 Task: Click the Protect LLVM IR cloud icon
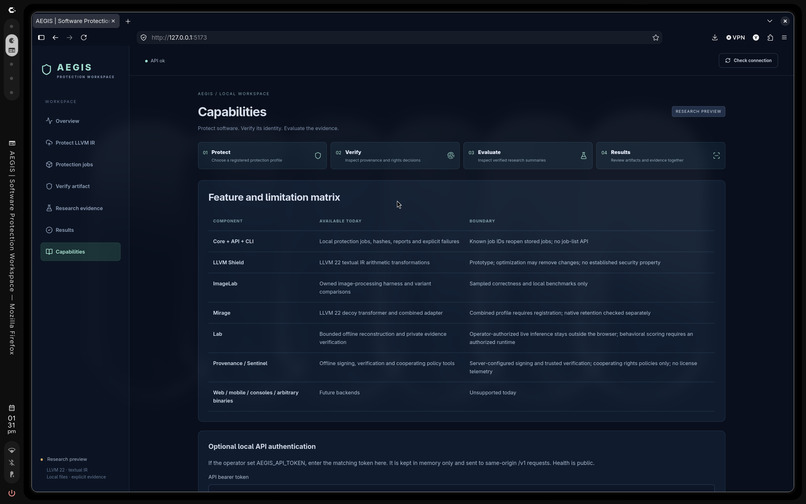click(x=49, y=142)
